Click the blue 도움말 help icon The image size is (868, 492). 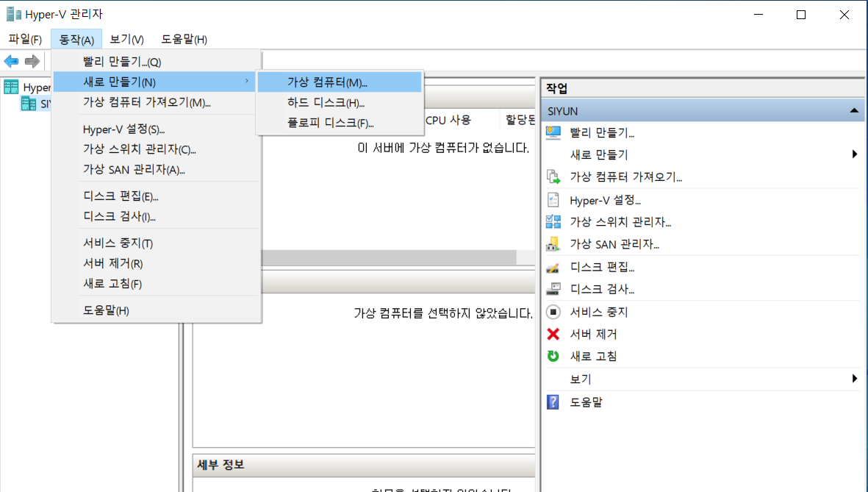(x=553, y=402)
